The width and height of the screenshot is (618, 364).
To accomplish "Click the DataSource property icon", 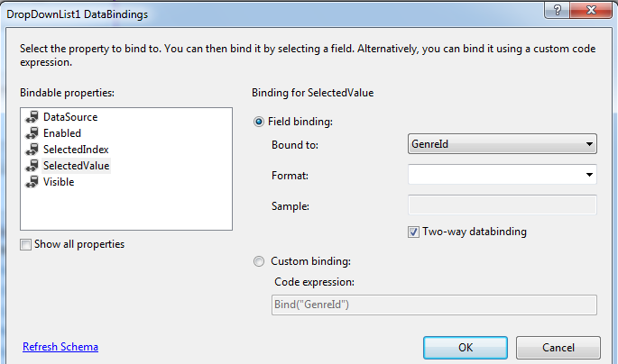I will click(x=32, y=117).
